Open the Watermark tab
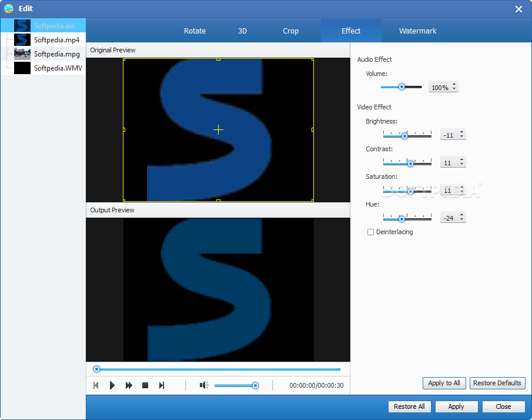The image size is (532, 420). 417,31
